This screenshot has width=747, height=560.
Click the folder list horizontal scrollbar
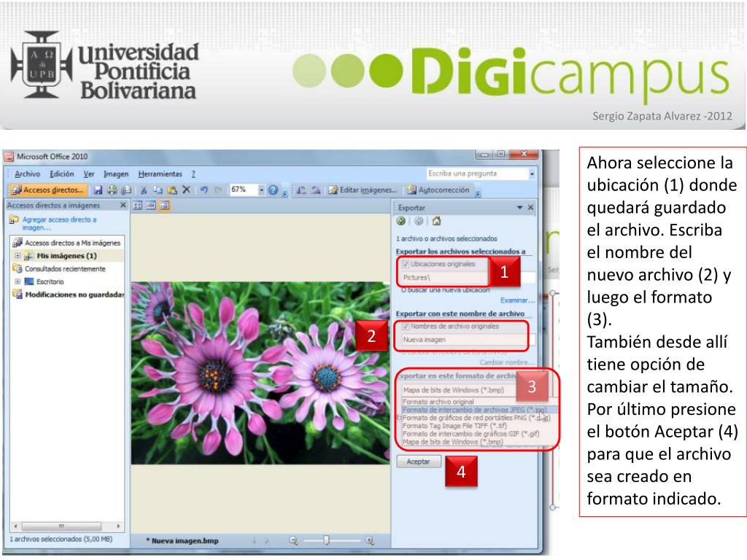[x=66, y=526]
